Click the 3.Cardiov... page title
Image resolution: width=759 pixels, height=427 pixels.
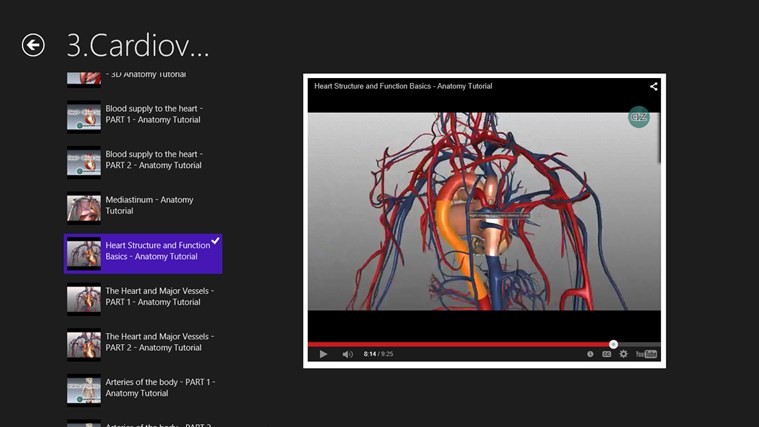coord(138,46)
